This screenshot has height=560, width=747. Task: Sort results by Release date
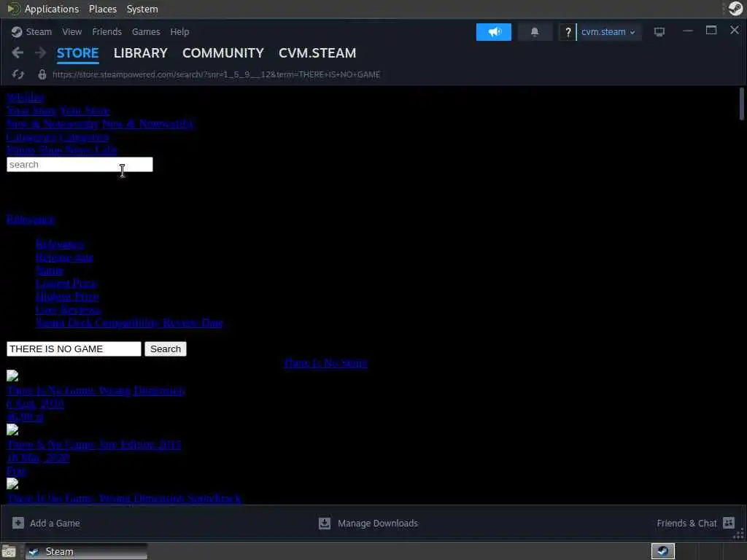coord(64,257)
